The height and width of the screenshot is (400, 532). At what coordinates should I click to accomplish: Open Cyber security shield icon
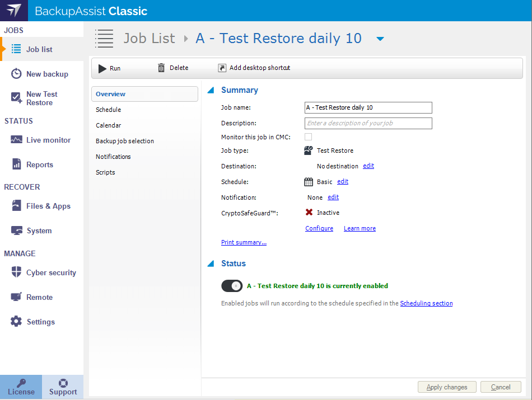[16, 272]
